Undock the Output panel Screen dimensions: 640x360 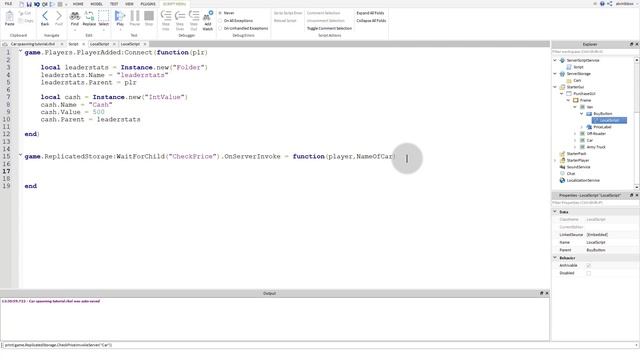(x=542, y=293)
